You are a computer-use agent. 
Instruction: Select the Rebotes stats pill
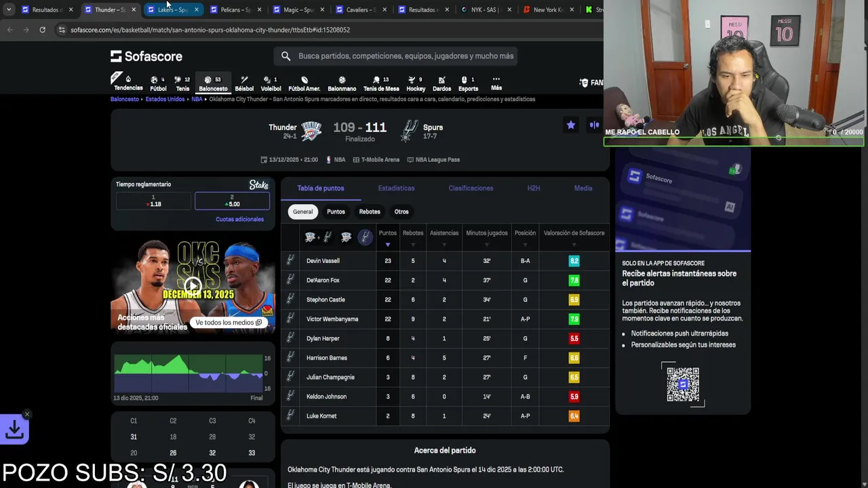pyautogui.click(x=370, y=211)
